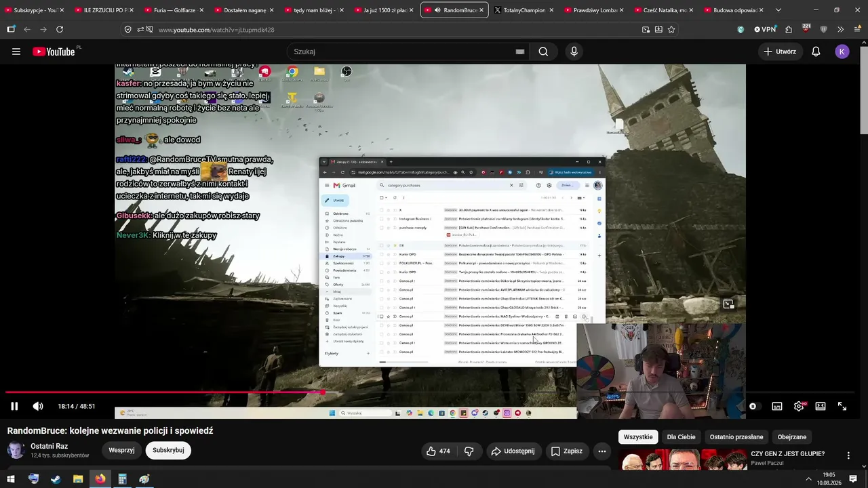Open the VPN toolbar button
This screenshot has height=488, width=868.
[x=765, y=30]
